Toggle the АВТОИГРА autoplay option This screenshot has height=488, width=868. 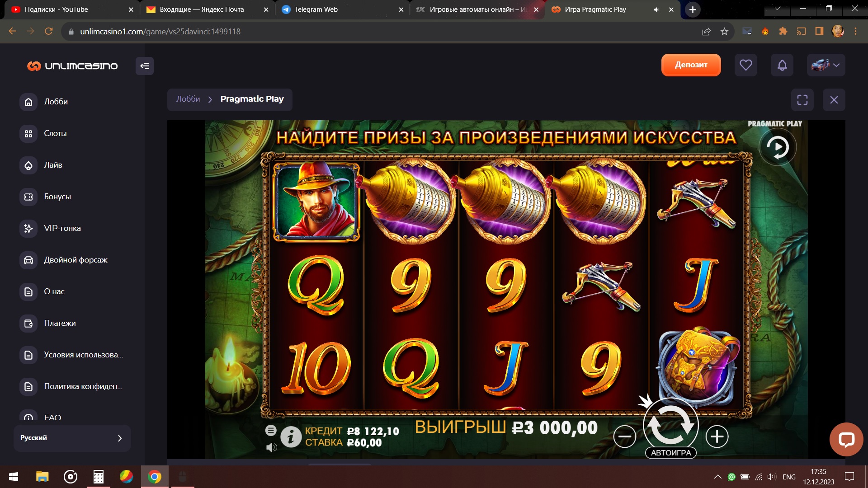point(671,453)
